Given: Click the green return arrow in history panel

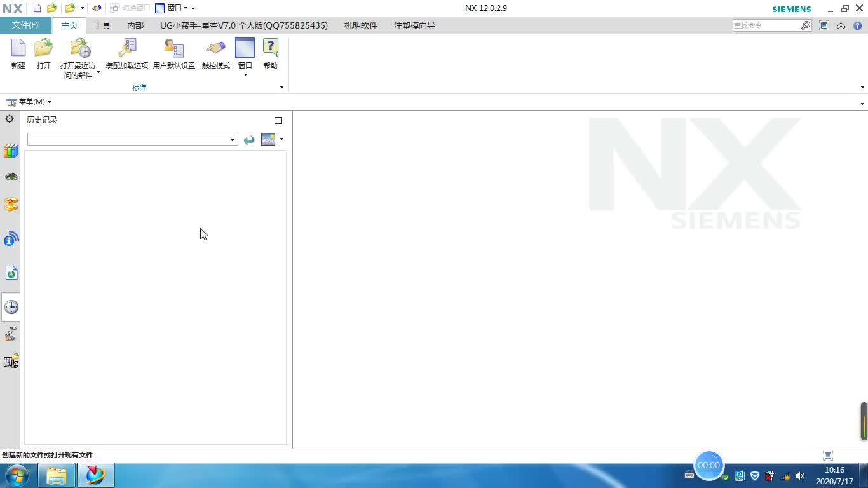Looking at the screenshot, I should click(249, 140).
